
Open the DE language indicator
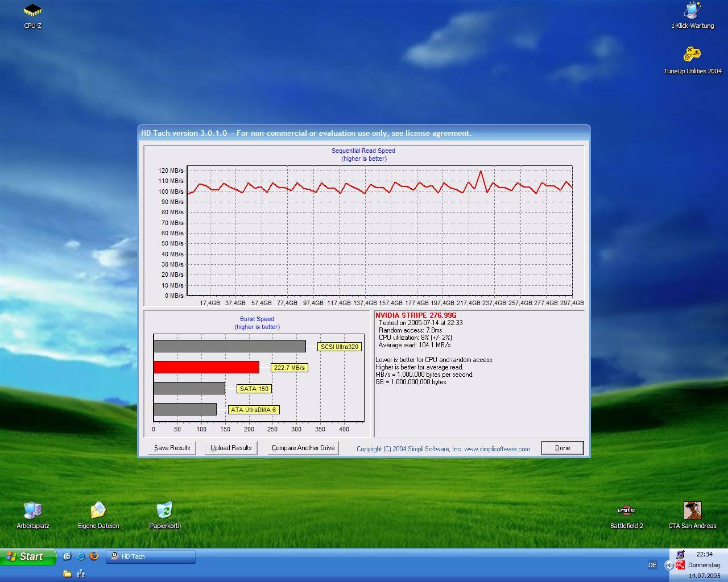click(x=652, y=565)
